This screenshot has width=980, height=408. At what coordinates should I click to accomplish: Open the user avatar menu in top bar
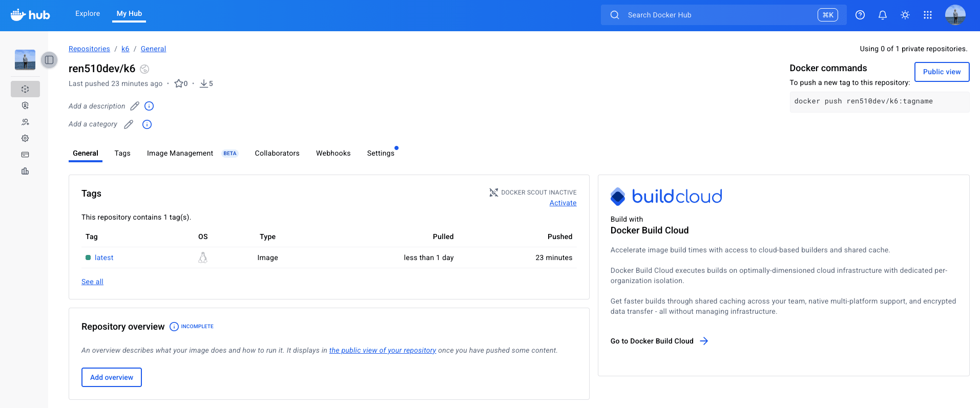pos(955,15)
